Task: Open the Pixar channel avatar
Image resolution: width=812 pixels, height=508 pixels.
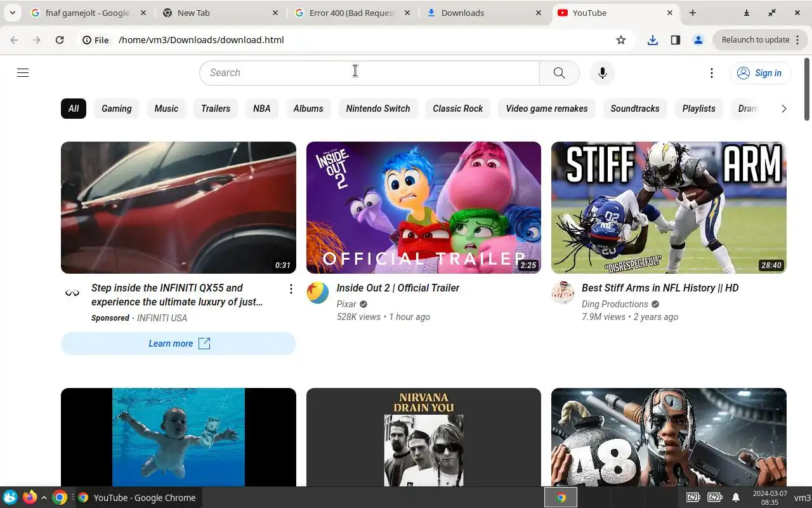Action: click(318, 293)
